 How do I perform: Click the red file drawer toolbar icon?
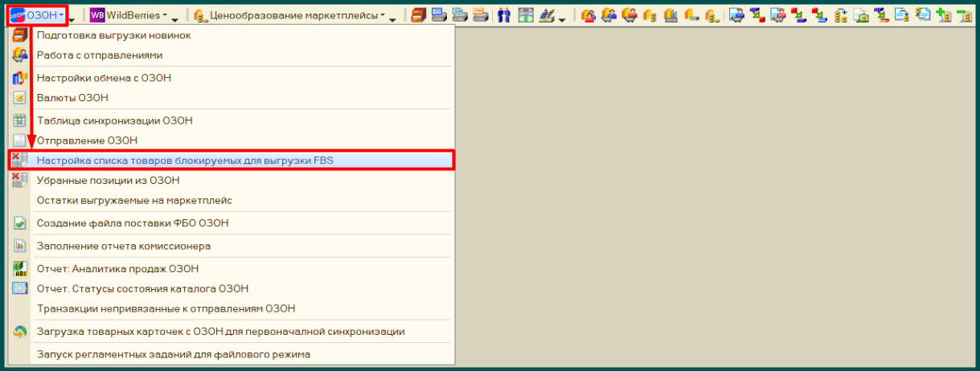tap(418, 15)
